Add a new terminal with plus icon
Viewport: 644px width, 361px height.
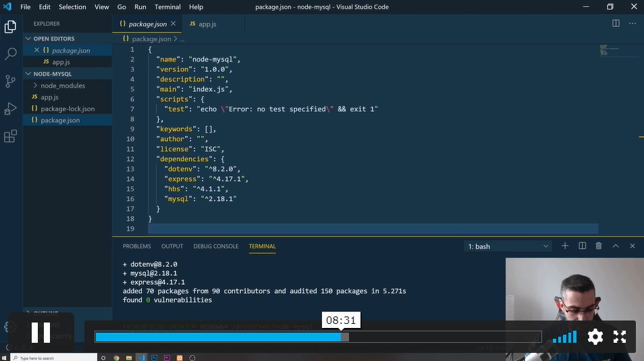pyautogui.click(x=565, y=246)
